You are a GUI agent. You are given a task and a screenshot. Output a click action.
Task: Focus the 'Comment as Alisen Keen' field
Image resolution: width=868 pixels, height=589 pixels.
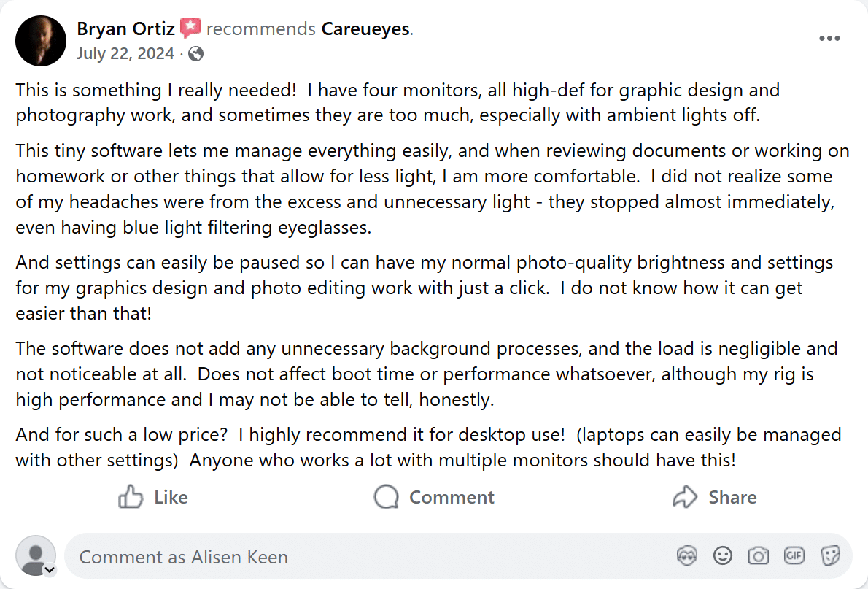(365, 557)
